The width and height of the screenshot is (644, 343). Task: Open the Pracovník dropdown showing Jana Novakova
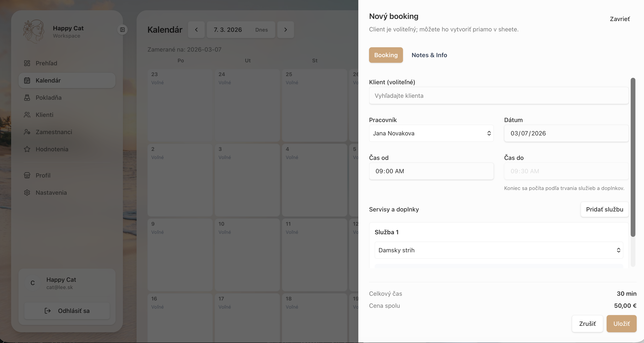[431, 133]
